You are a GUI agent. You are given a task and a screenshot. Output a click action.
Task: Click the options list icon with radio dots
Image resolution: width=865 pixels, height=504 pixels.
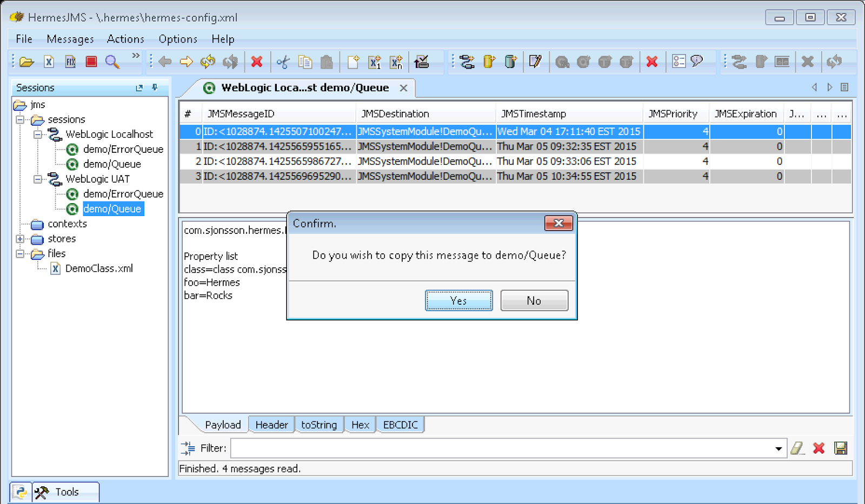click(x=678, y=62)
